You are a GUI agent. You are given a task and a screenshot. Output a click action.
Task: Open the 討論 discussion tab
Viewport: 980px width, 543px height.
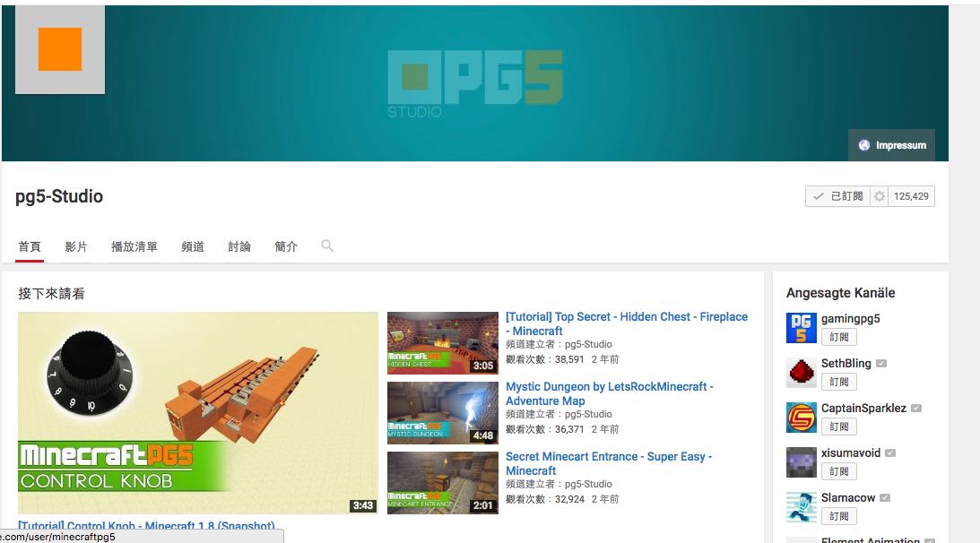coord(239,246)
